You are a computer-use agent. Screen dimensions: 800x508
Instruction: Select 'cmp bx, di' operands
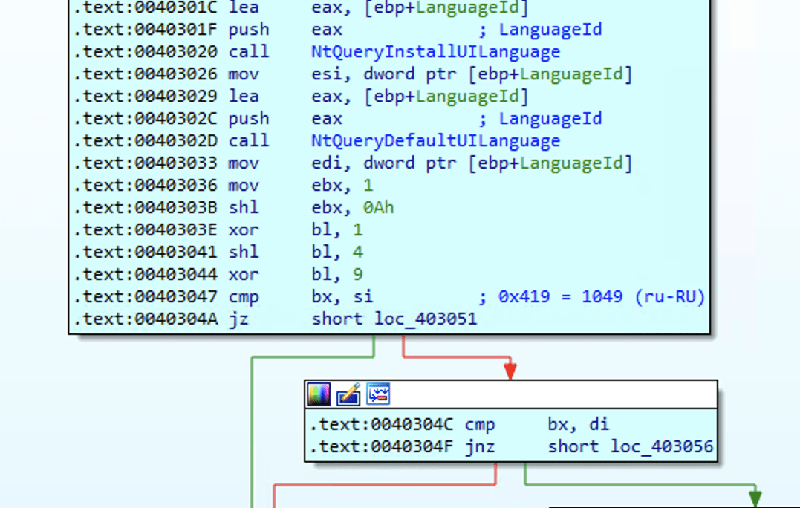click(578, 424)
